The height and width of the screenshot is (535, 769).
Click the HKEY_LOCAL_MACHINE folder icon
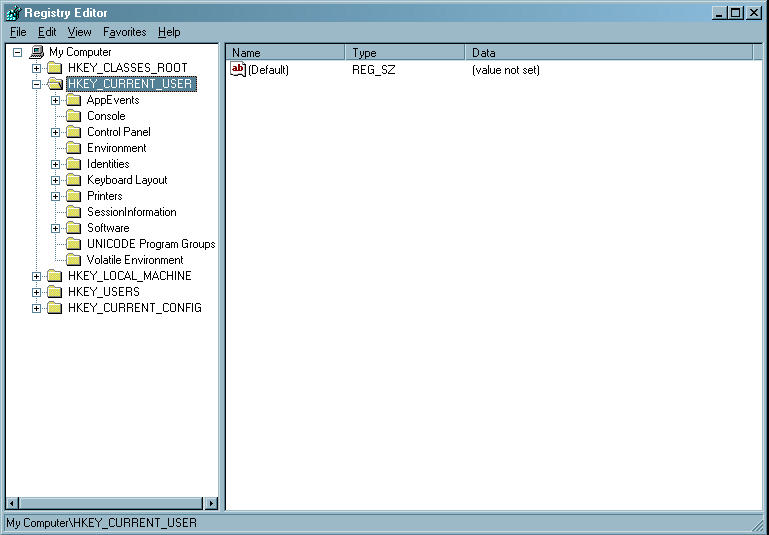54,276
